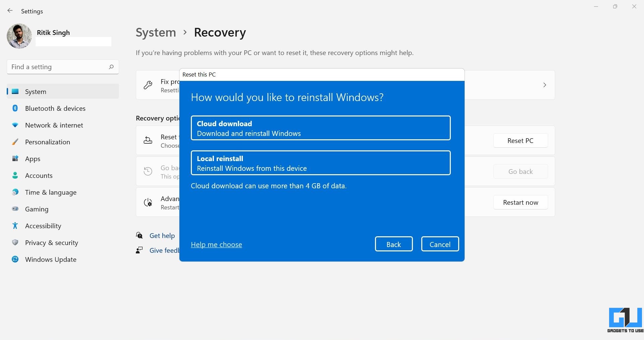
Task: Cancel the Reset this PC dialog
Action: coord(440,244)
